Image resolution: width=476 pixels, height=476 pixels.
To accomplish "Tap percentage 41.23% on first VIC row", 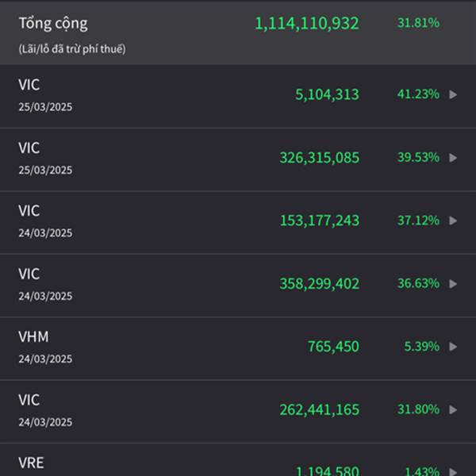I will [418, 94].
